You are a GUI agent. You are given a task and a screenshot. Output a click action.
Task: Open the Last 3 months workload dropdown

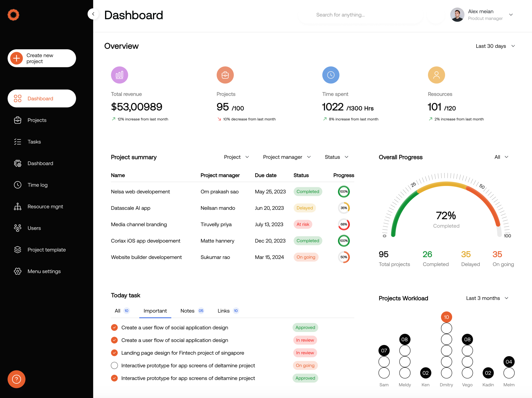[x=487, y=298]
